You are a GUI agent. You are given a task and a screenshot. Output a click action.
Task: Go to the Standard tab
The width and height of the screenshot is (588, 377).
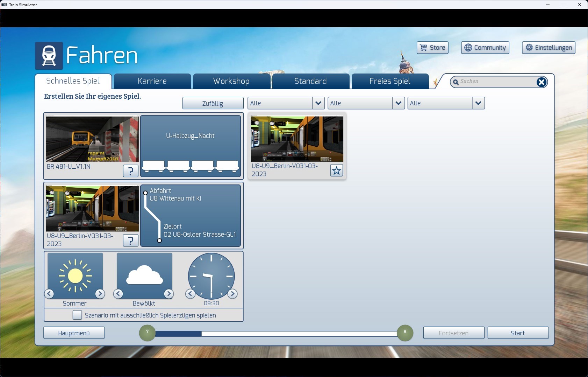tap(310, 81)
